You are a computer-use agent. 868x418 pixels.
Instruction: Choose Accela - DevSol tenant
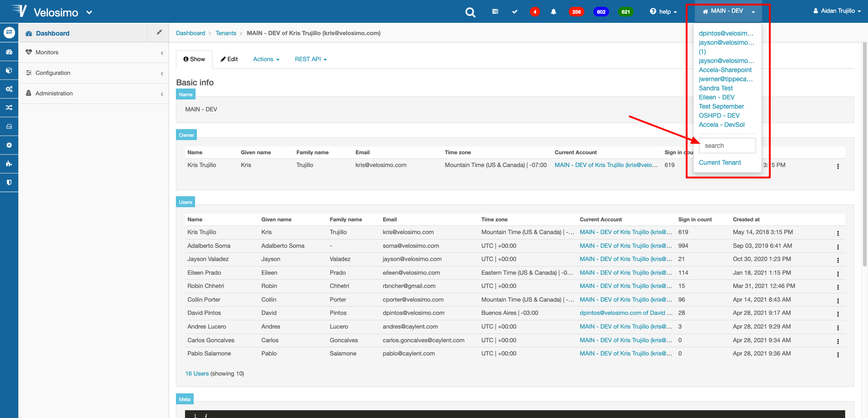722,125
